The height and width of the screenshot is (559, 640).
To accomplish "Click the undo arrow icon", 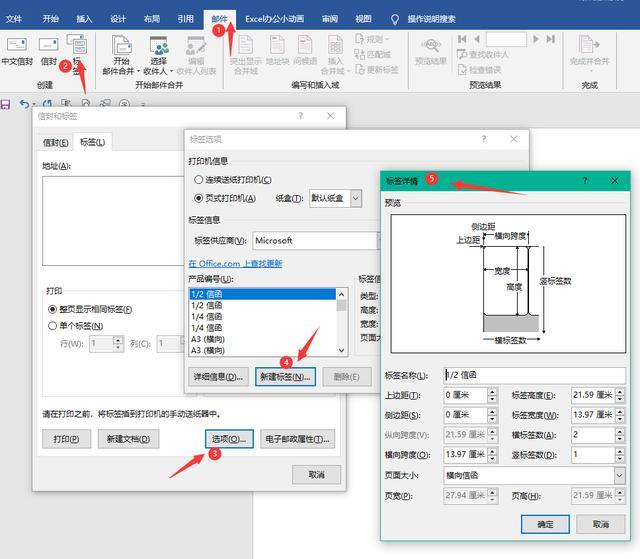I will click(x=24, y=104).
